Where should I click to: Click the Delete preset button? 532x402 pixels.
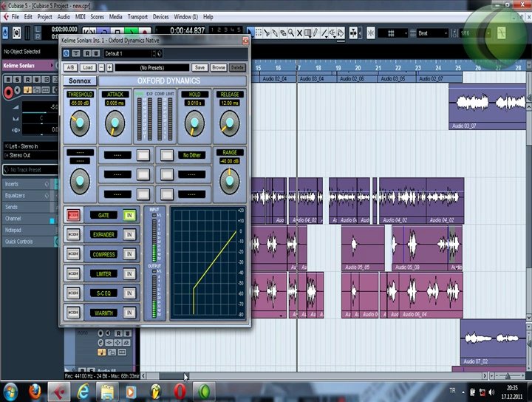tap(237, 67)
